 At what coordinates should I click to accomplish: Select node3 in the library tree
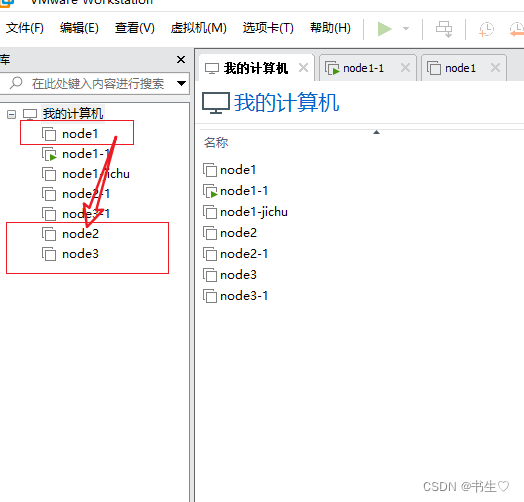tap(81, 254)
